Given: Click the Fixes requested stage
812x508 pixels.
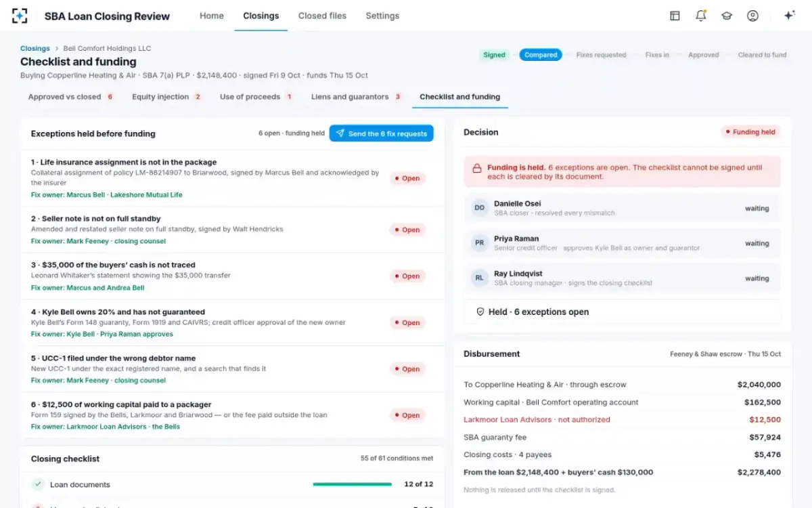Looking at the screenshot, I should 601,55.
